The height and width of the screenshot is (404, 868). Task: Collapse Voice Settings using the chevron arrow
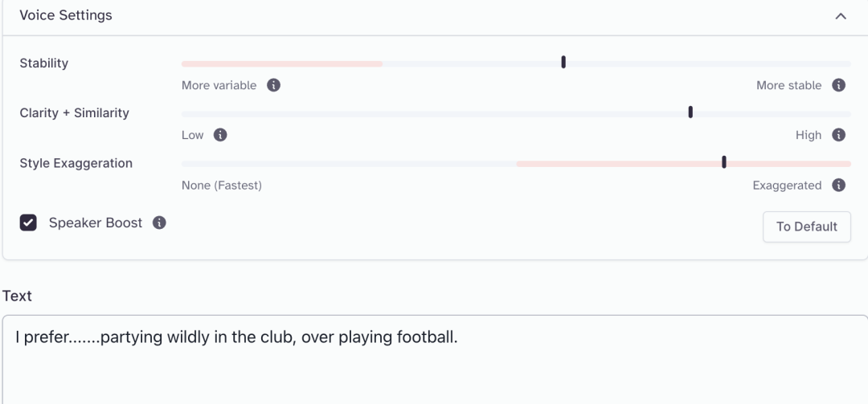(841, 16)
